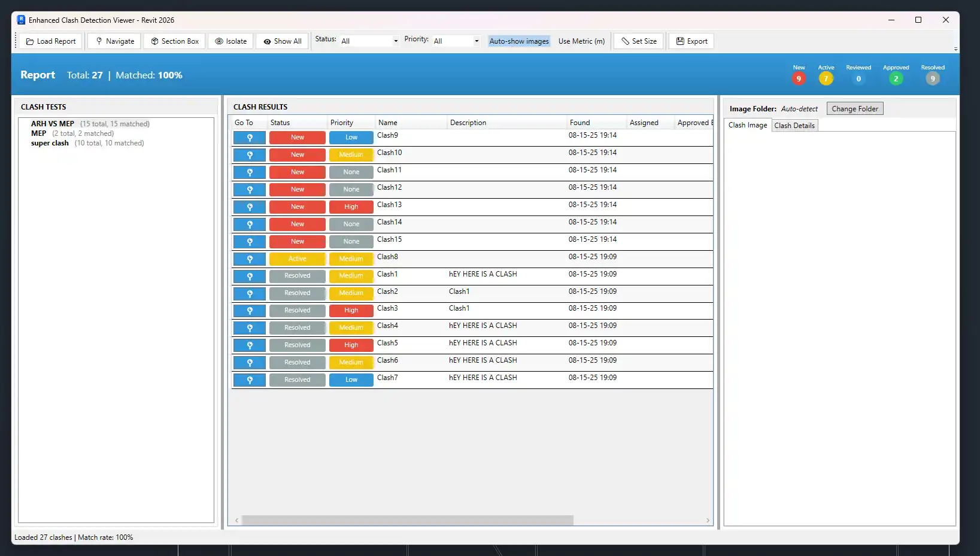This screenshot has height=556, width=980.
Task: Switch to the Clash Details tab
Action: click(794, 126)
